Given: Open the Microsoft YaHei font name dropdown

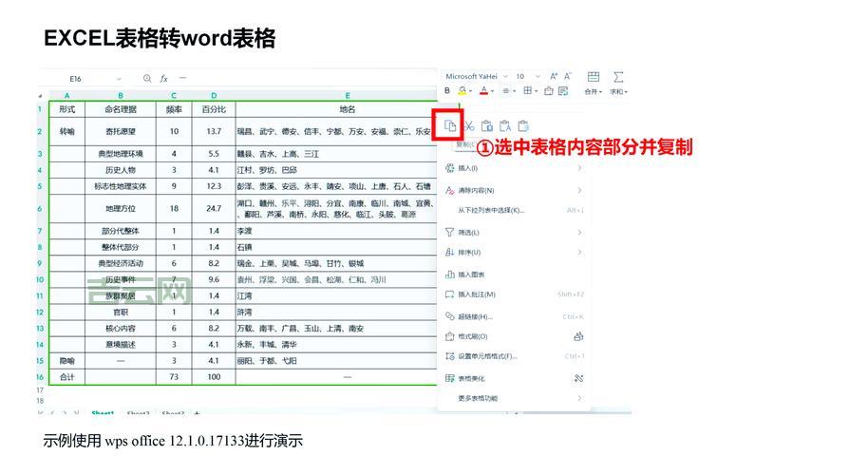Looking at the screenshot, I should (x=505, y=76).
